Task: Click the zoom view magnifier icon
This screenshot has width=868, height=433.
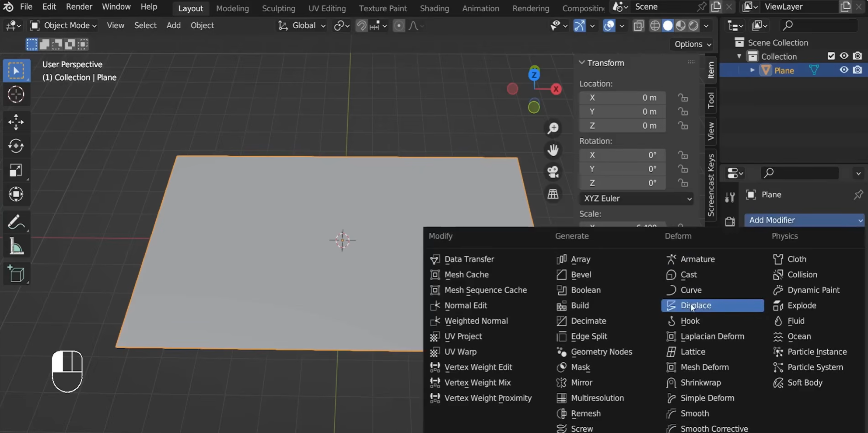Action: coord(553,129)
